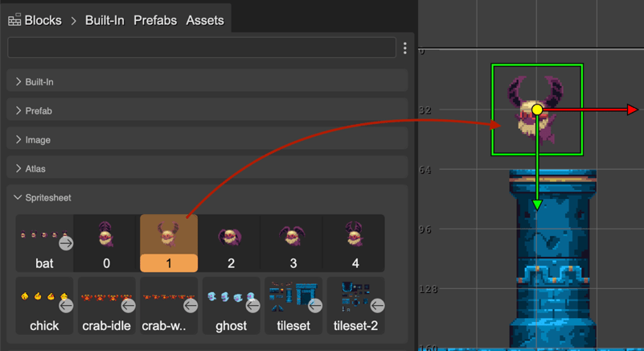Switch to the Assets tab
This screenshot has width=644, height=351.
pos(205,20)
